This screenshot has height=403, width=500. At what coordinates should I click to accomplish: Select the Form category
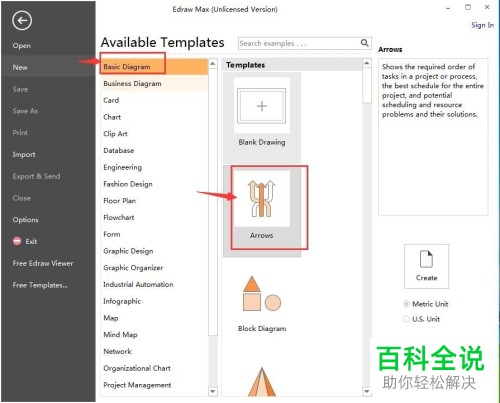coord(112,234)
